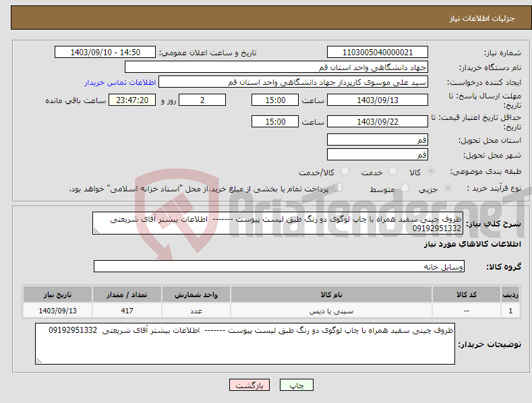
Task: Select the جزیی purchase type radio
Action: pos(448,187)
